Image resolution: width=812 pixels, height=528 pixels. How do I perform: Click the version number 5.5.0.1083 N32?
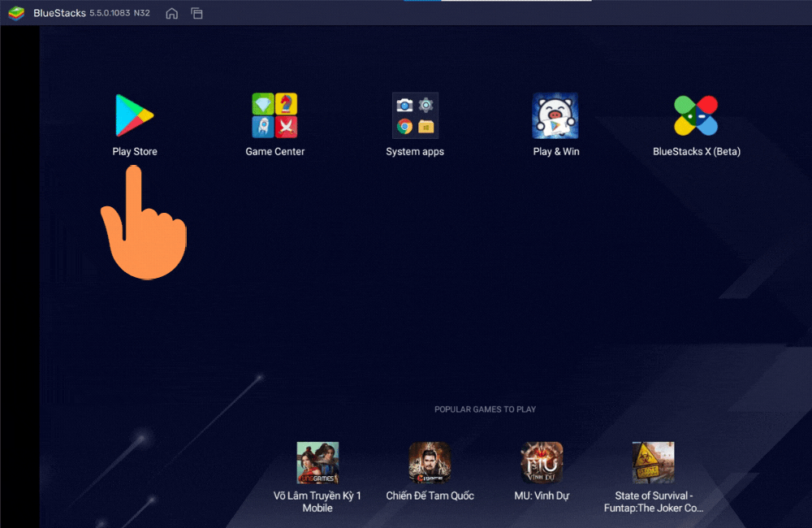[x=119, y=13]
